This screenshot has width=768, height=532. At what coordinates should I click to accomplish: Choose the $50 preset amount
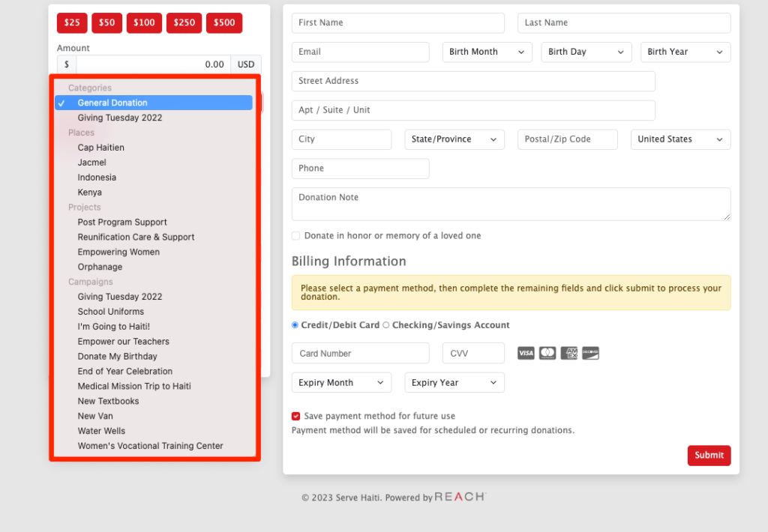[106, 23]
